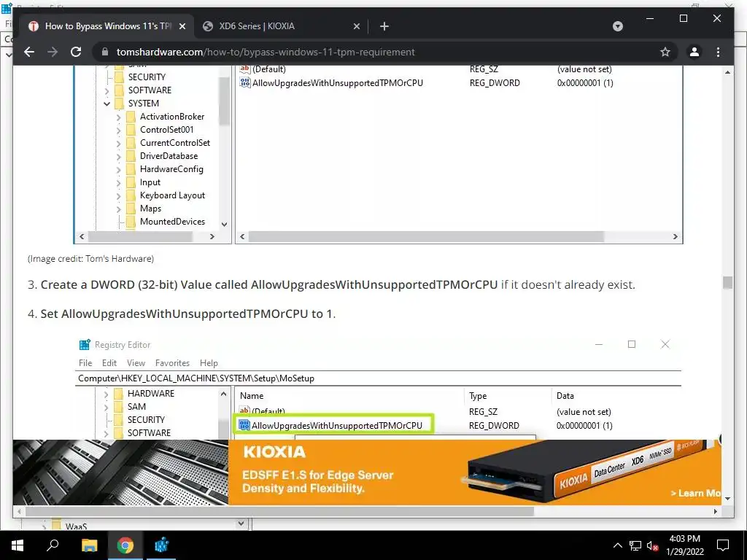Screen dimensions: 747x560
Task: Click the Maps folder icon
Action: click(131, 209)
